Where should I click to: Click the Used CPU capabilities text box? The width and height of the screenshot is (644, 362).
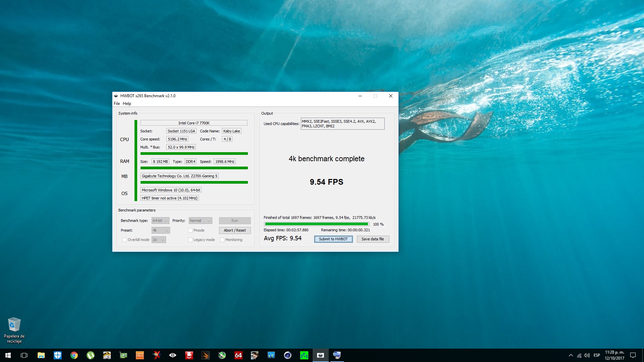click(x=342, y=124)
